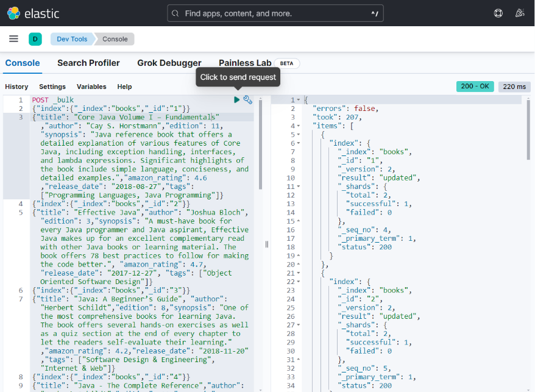Collapse the index object on line 6
The width and height of the screenshot is (535, 392).
point(299,143)
